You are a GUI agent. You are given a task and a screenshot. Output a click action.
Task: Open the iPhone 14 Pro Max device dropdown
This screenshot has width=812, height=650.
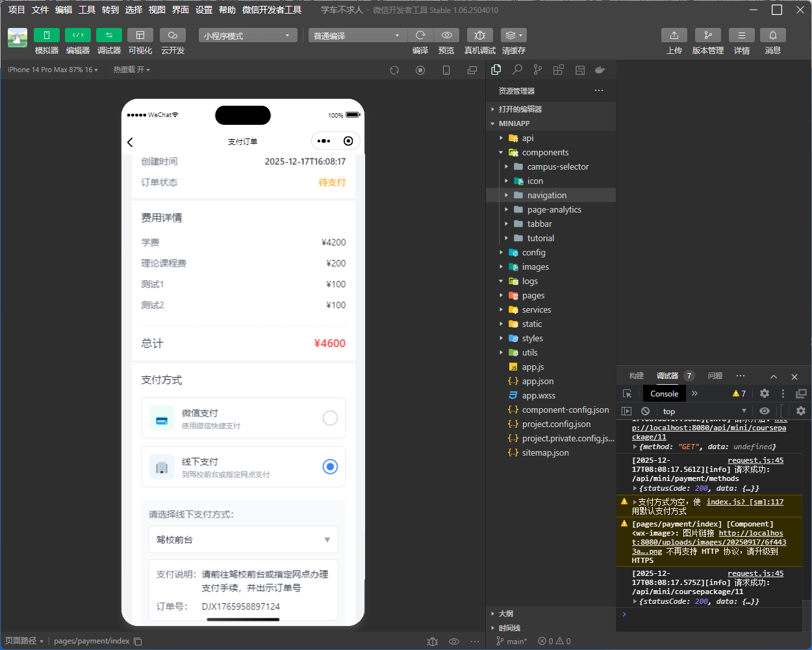coord(52,70)
